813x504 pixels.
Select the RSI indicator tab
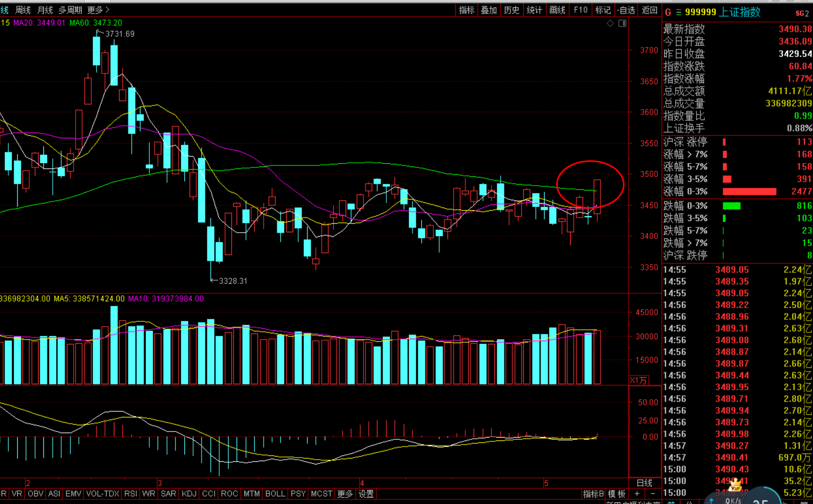tap(131, 494)
